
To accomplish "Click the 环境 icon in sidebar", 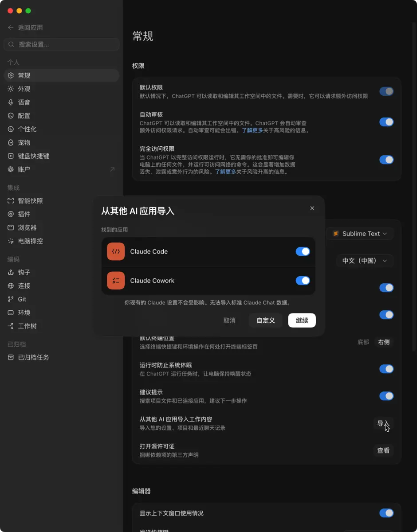I will pyautogui.click(x=11, y=313).
